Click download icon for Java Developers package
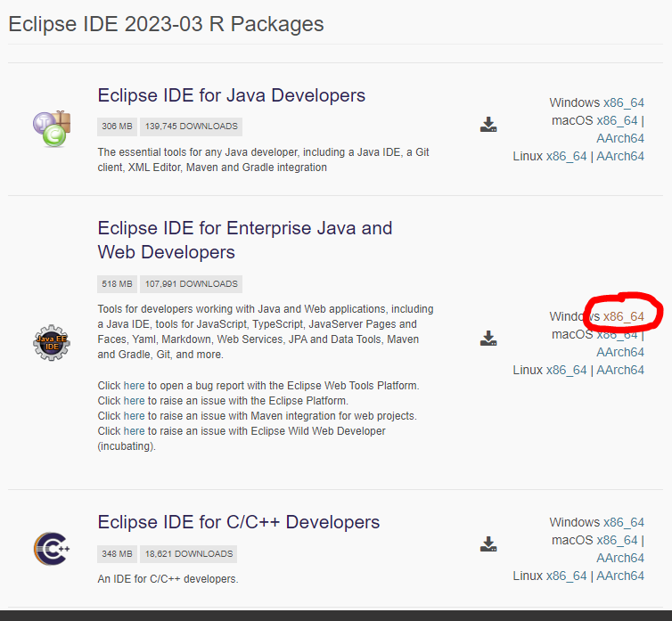672x621 pixels. click(x=488, y=124)
